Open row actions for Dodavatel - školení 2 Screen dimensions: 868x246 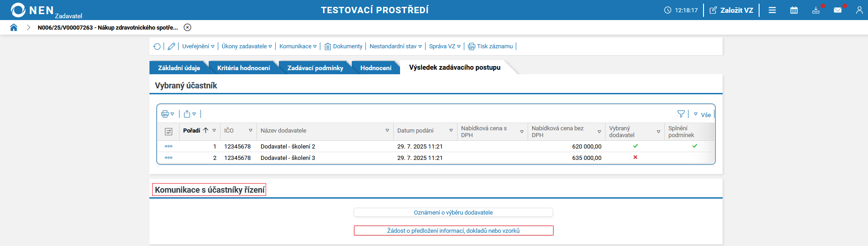click(169, 146)
